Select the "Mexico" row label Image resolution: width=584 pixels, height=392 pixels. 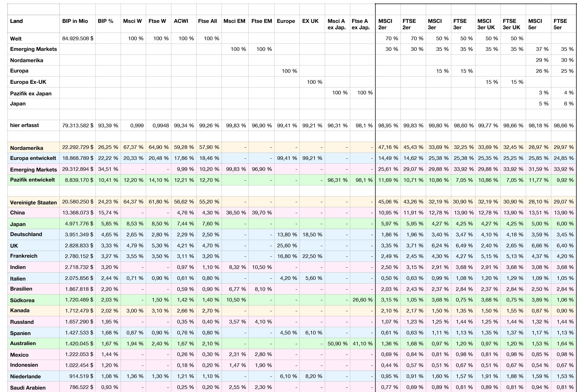coord(19,355)
